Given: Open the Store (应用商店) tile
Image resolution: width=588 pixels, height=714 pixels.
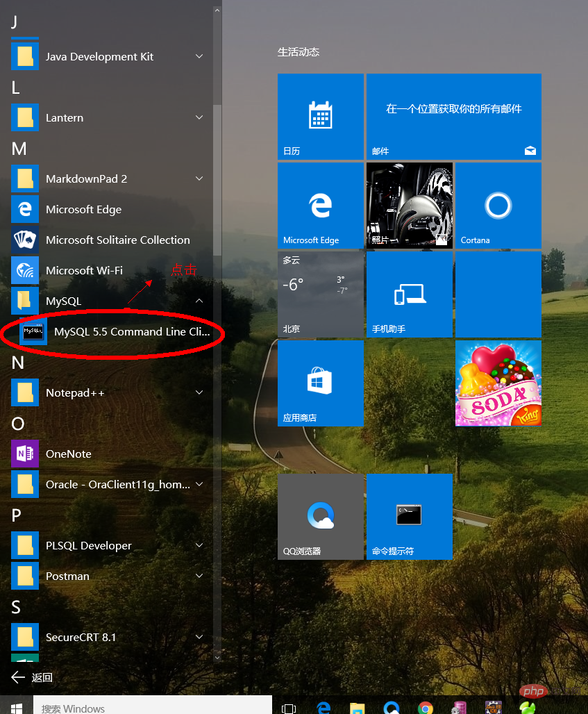Looking at the screenshot, I should pyautogui.click(x=321, y=383).
